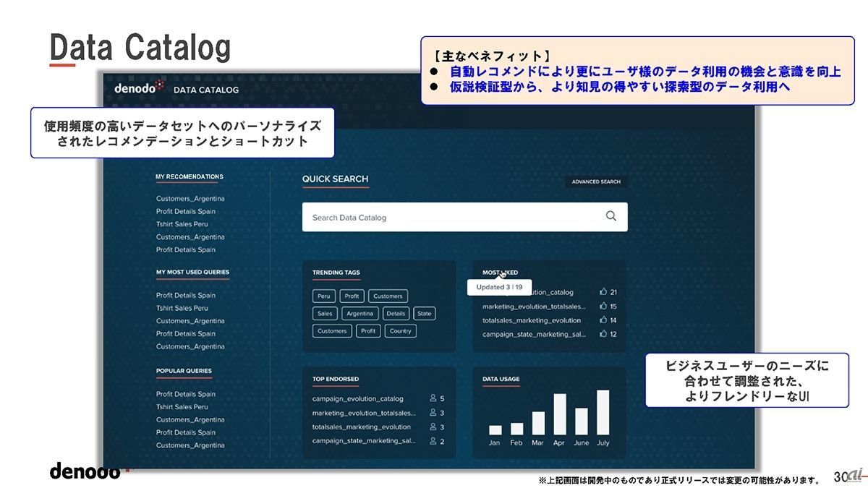Select the Profit tag beside Country
Image resolution: width=868 pixels, height=488 pixels.
click(x=368, y=331)
